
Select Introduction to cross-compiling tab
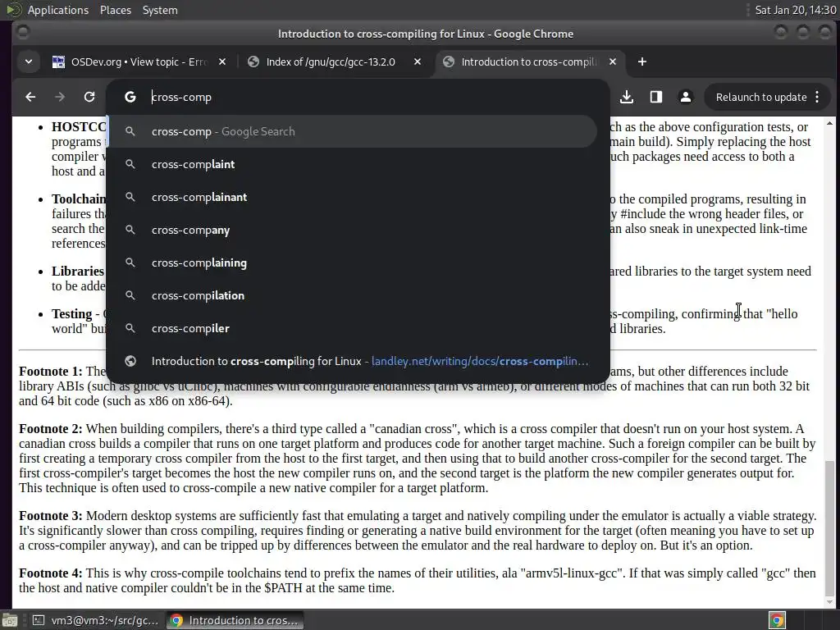(x=530, y=62)
